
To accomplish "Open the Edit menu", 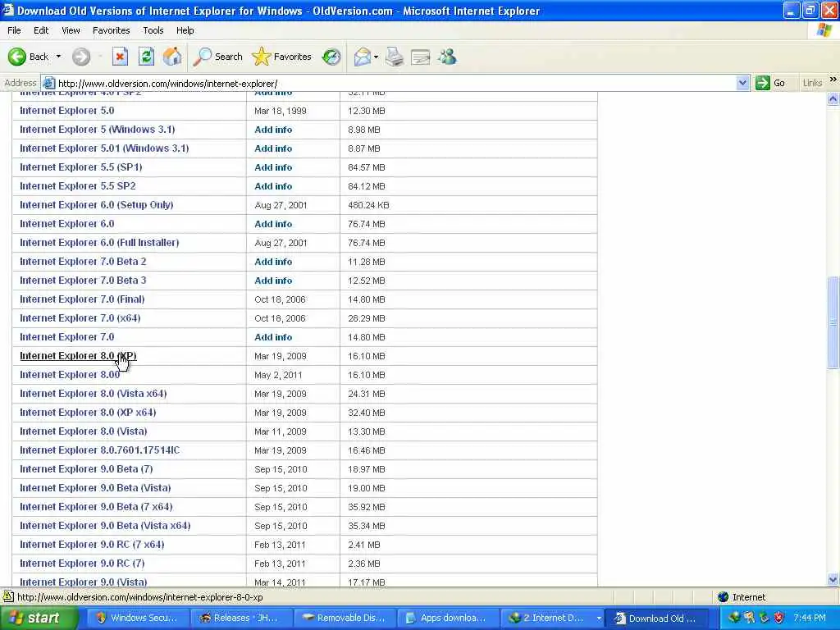I will (x=41, y=30).
